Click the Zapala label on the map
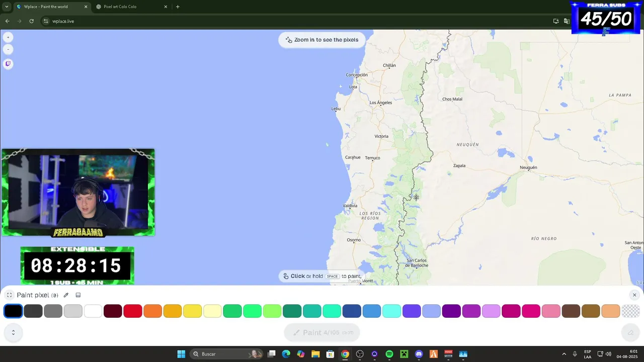Image resolution: width=644 pixels, height=362 pixels. (x=459, y=165)
